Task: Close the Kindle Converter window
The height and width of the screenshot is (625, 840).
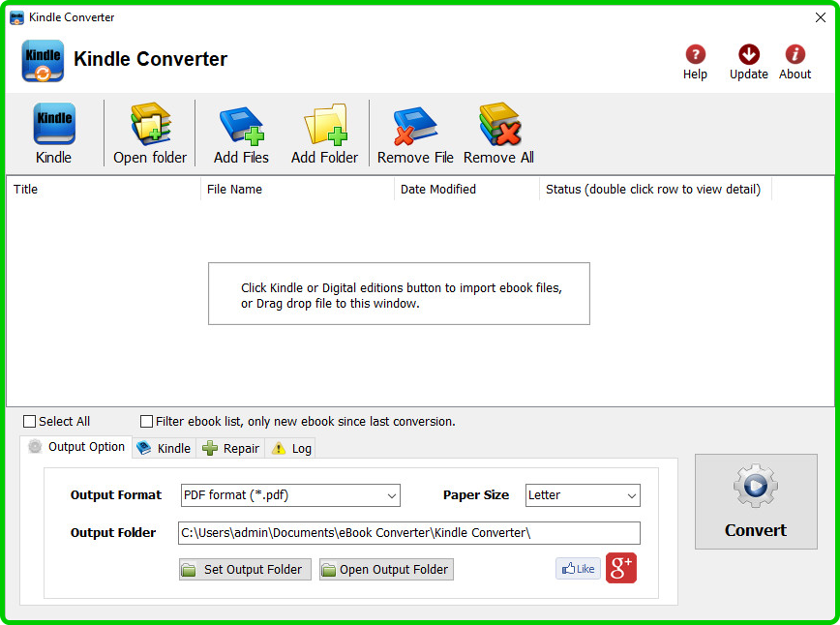Action: pyautogui.click(x=821, y=17)
